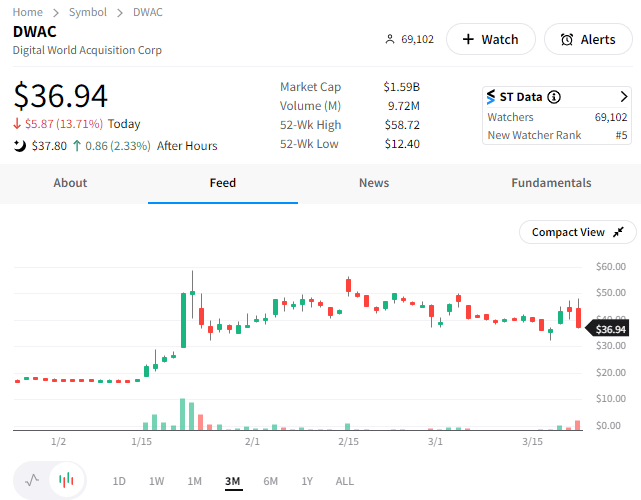
Task: Select the 1M chart range
Action: (x=194, y=481)
